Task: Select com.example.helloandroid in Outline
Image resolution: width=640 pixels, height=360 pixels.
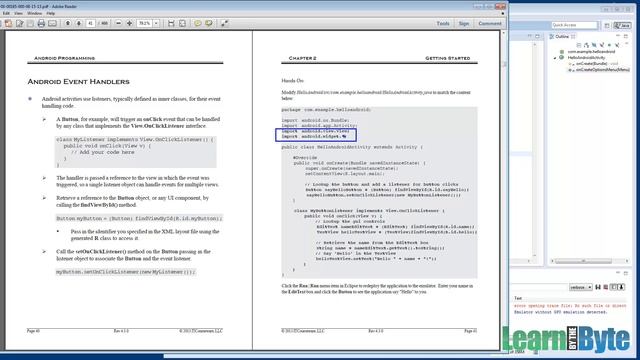Action: pos(591,52)
